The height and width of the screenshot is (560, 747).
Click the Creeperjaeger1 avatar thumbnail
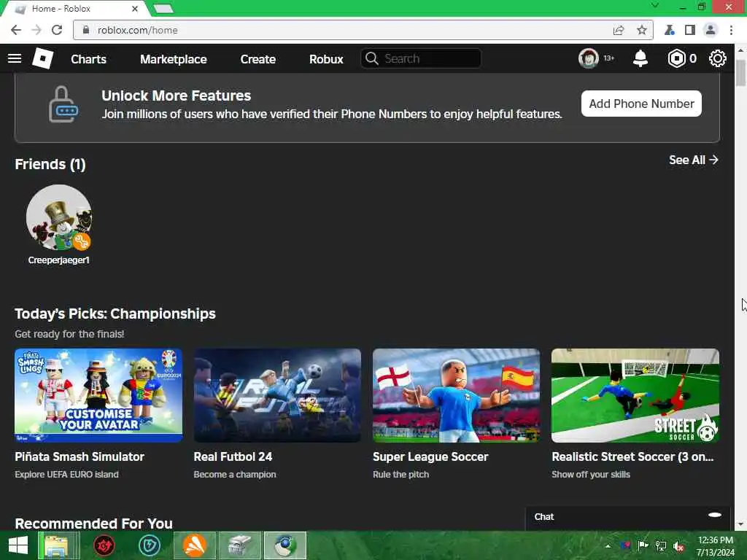(59, 217)
